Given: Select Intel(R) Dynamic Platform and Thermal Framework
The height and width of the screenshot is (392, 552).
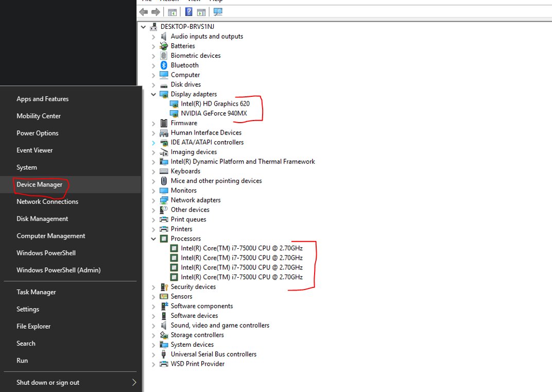Looking at the screenshot, I should pos(243,162).
